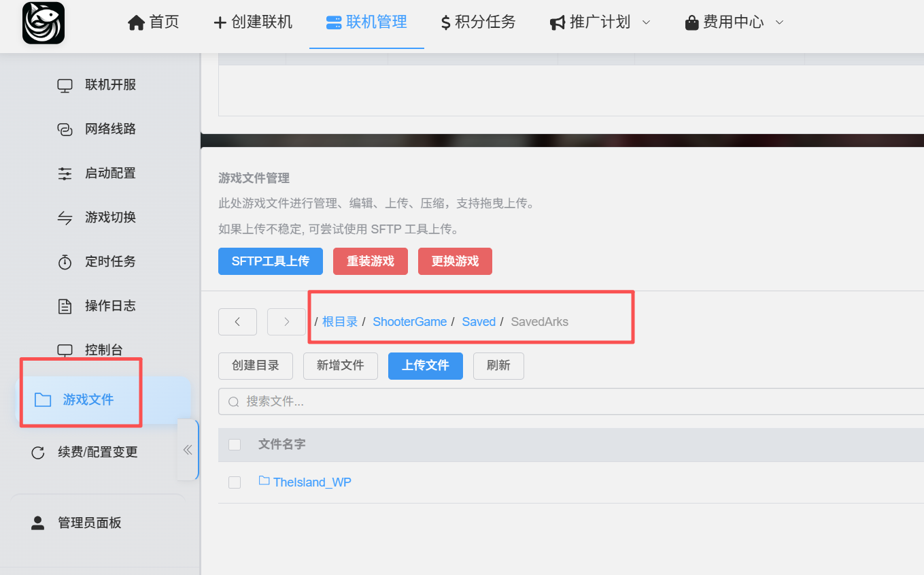This screenshot has height=575, width=924.
Task: Open 控制台 console page
Action: coord(103,350)
